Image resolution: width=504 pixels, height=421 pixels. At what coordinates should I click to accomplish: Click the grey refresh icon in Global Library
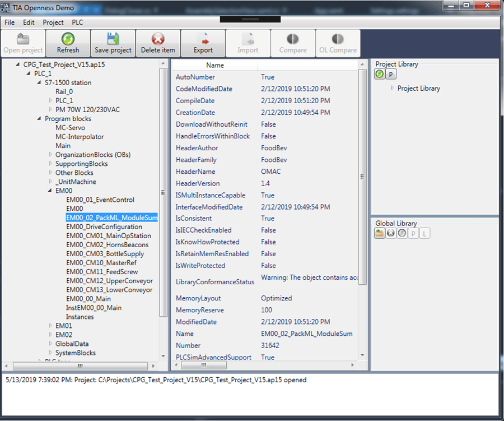coord(402,233)
